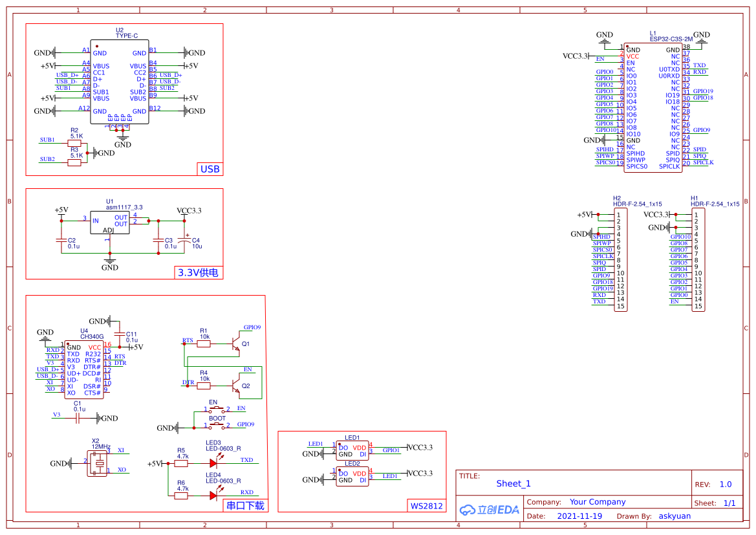The image size is (756, 535).
Task: Click the "USB" section label
Action: [210, 169]
